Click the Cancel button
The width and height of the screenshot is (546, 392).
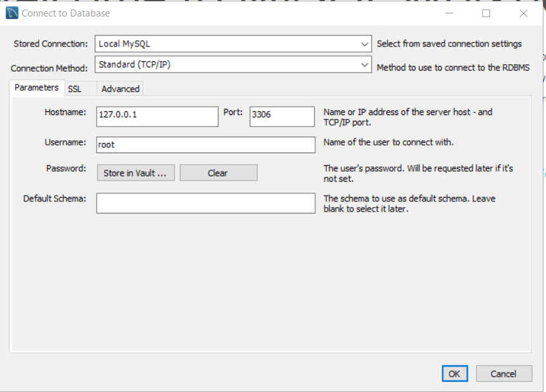point(504,374)
